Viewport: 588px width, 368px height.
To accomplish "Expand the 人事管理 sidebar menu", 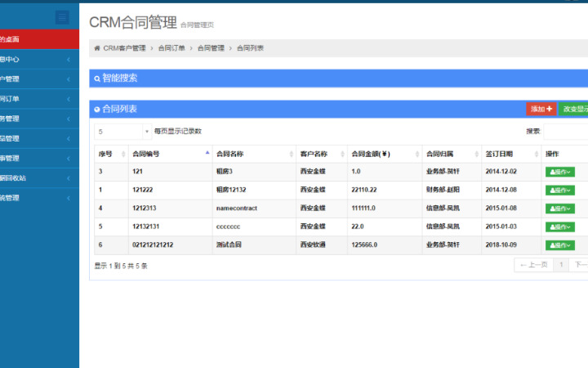I will tap(39, 159).
